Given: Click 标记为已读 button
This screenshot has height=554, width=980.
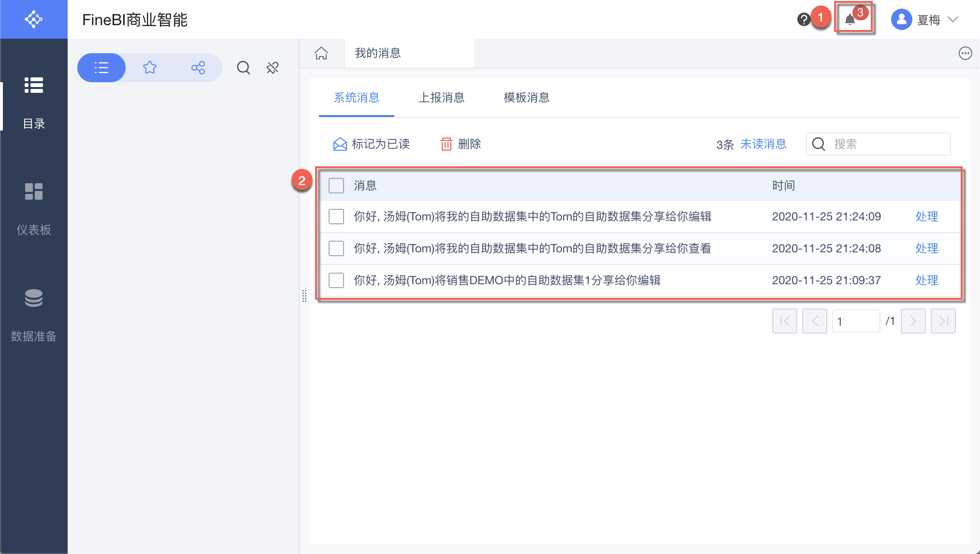Looking at the screenshot, I should [x=371, y=144].
